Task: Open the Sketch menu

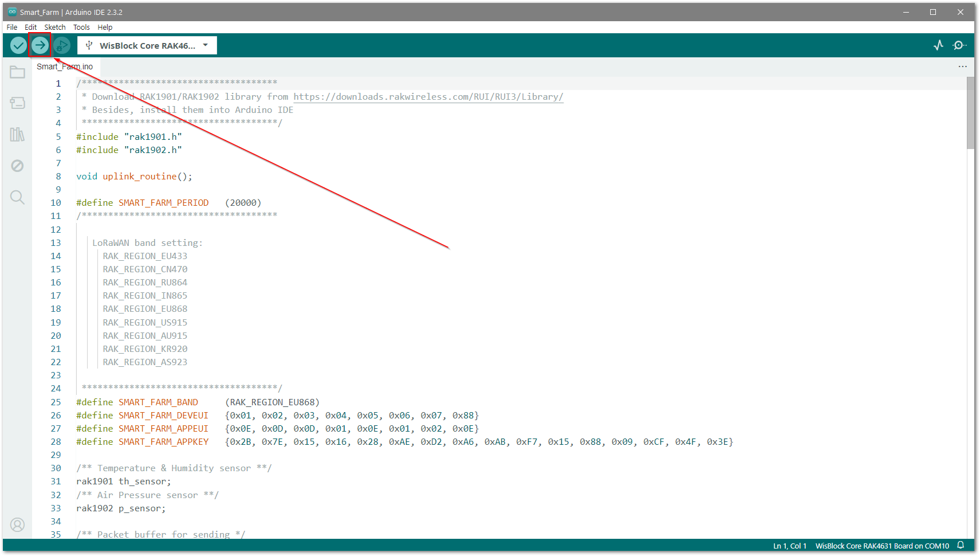Action: (55, 27)
